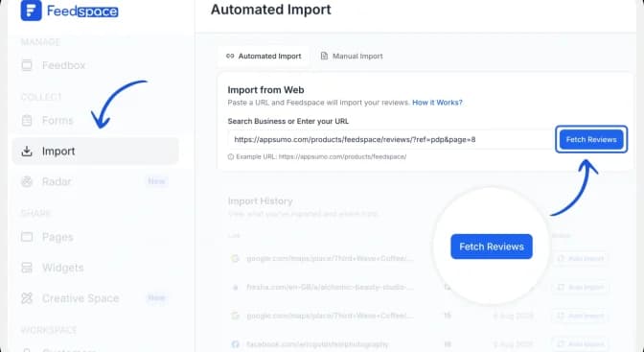Switch to the Manual Import tab
The width and height of the screenshot is (644, 352).
[352, 56]
